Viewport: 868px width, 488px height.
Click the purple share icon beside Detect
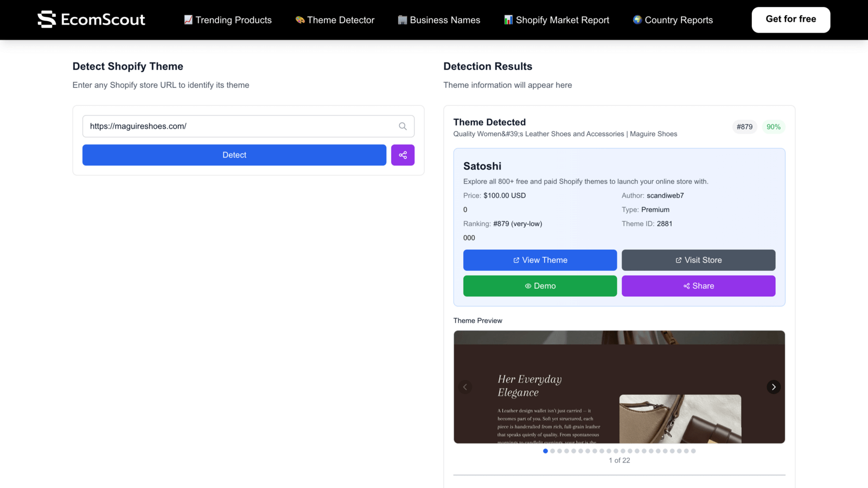403,155
